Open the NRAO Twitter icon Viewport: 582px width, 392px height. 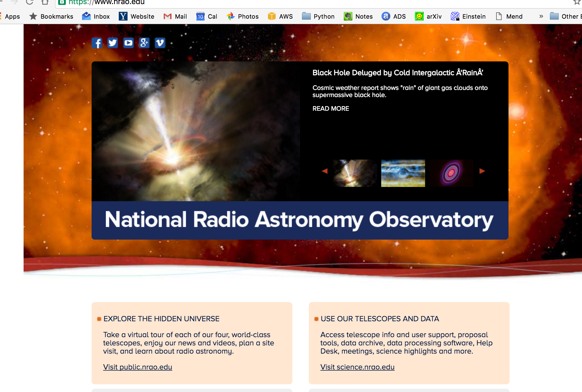tap(112, 43)
